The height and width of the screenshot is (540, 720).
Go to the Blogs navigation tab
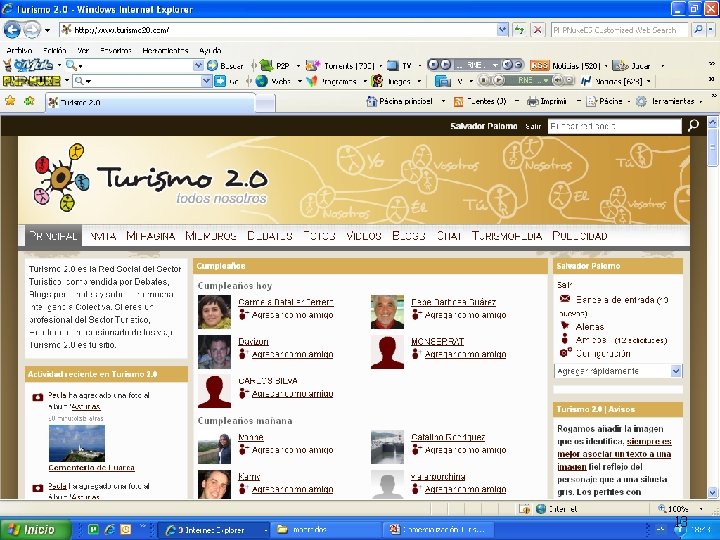(409, 236)
